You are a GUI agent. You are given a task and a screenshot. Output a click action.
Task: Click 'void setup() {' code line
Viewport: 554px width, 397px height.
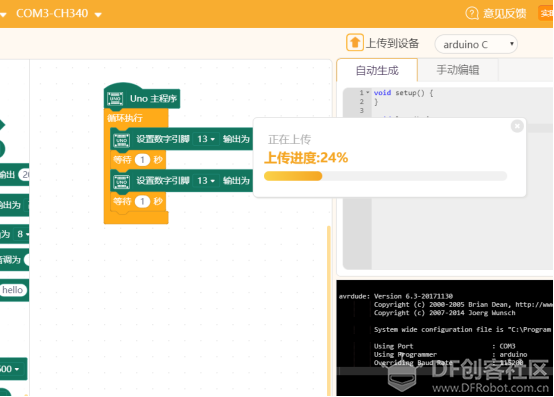click(403, 93)
